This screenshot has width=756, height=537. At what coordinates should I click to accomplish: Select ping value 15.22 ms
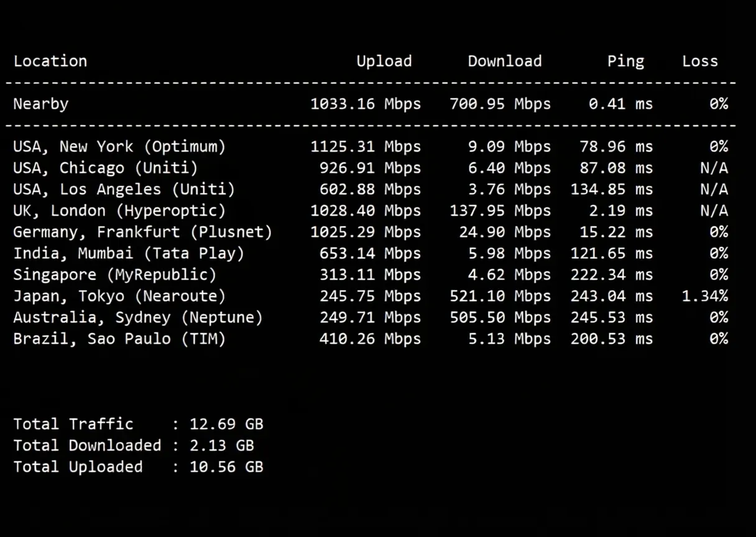click(x=617, y=232)
